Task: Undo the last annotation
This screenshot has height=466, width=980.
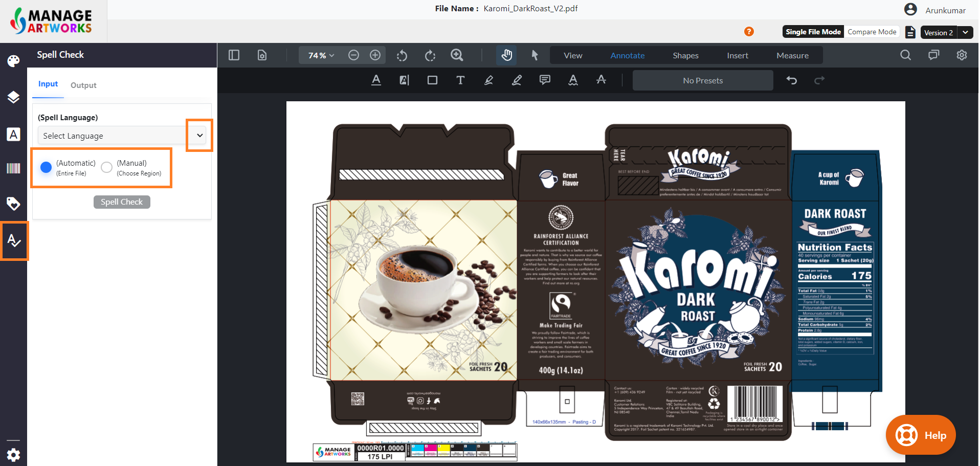Action: coord(792,80)
